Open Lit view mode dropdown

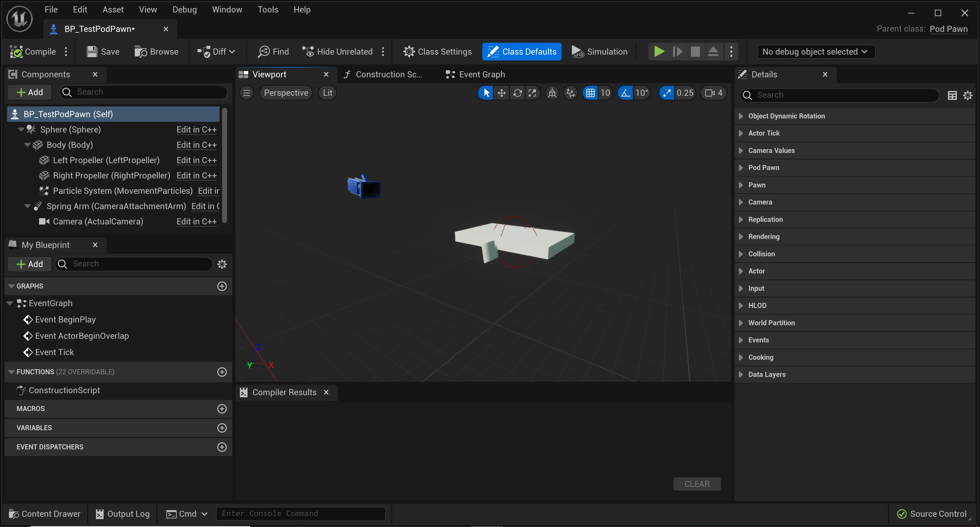pos(327,93)
